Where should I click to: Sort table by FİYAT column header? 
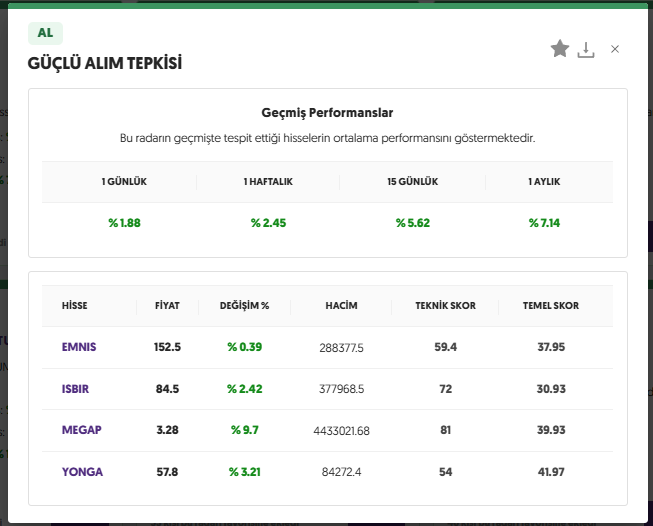click(167, 306)
